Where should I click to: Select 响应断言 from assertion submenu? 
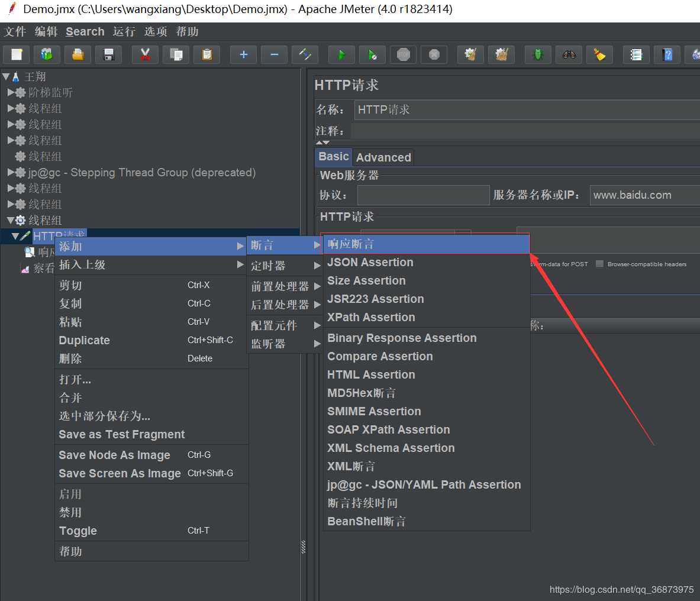pyautogui.click(x=426, y=244)
